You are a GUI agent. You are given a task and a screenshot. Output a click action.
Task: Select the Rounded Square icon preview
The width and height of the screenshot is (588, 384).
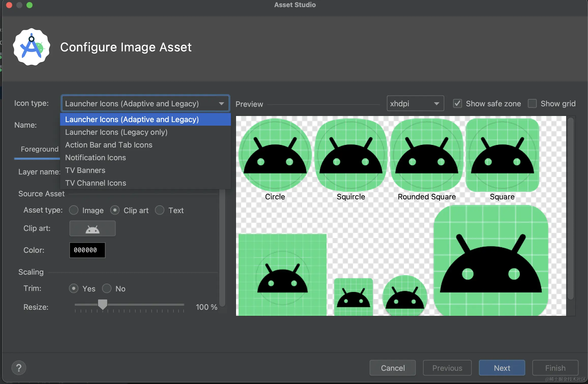tap(427, 155)
